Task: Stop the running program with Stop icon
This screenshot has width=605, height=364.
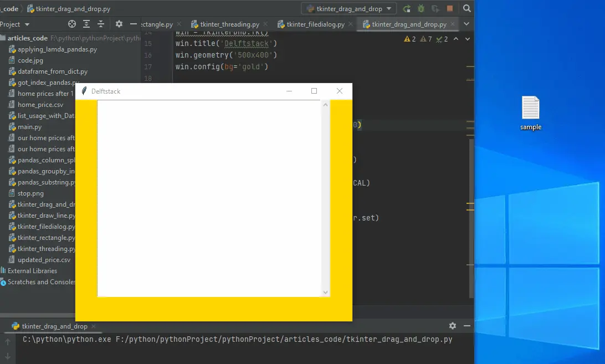Action: (450, 9)
